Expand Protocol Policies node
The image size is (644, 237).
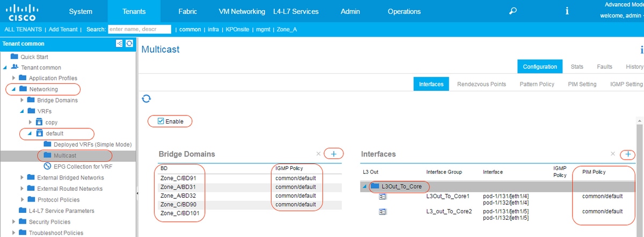tap(22, 199)
